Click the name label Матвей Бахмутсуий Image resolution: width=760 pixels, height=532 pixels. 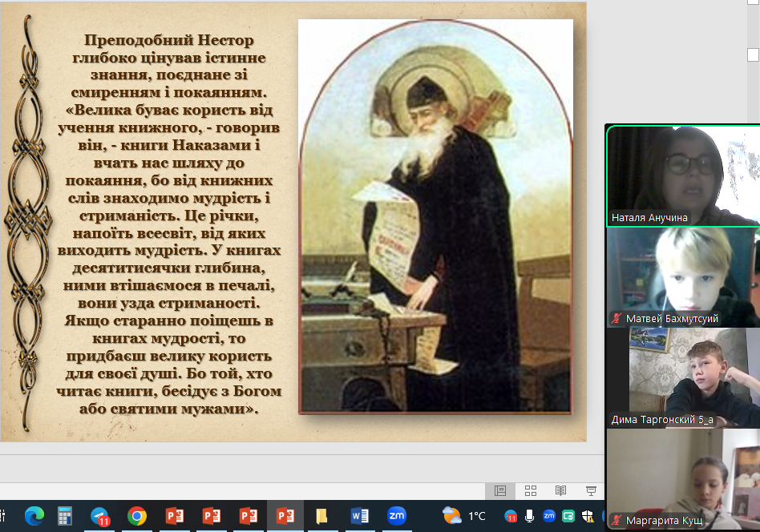(x=673, y=319)
